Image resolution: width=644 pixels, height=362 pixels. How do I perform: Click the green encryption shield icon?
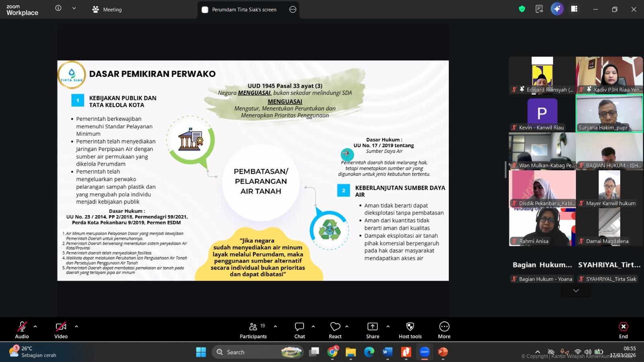click(x=522, y=9)
